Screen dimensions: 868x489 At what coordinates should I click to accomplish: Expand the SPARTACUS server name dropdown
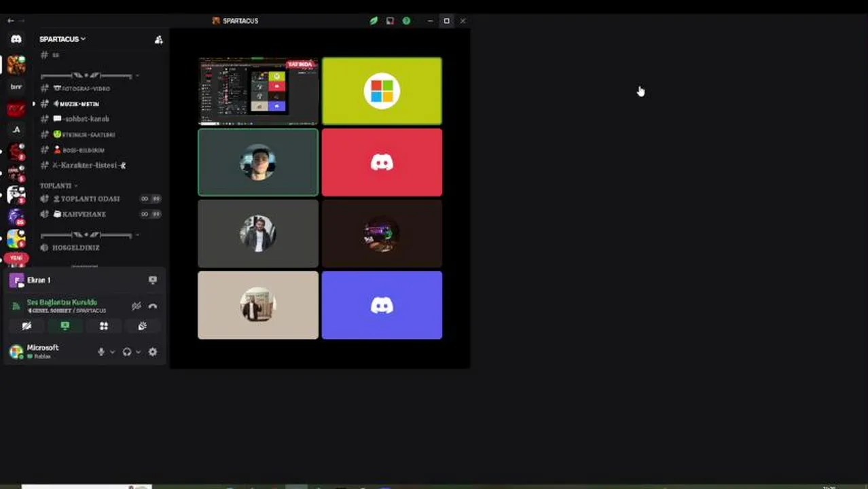coord(62,39)
